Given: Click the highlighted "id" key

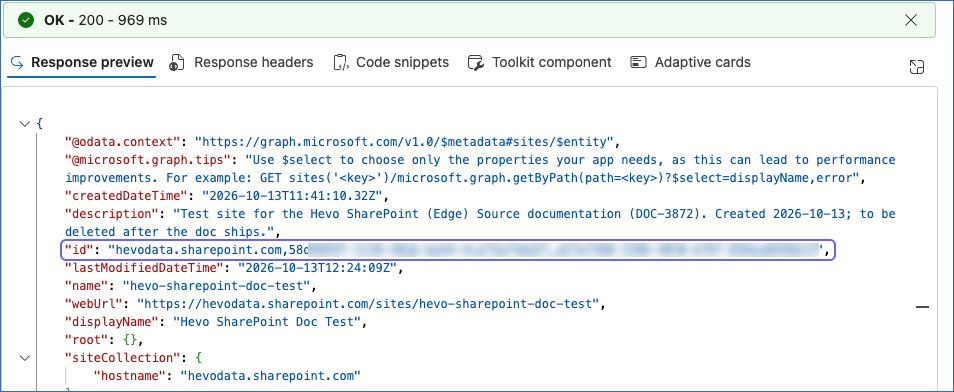Looking at the screenshot, I should coord(80,250).
